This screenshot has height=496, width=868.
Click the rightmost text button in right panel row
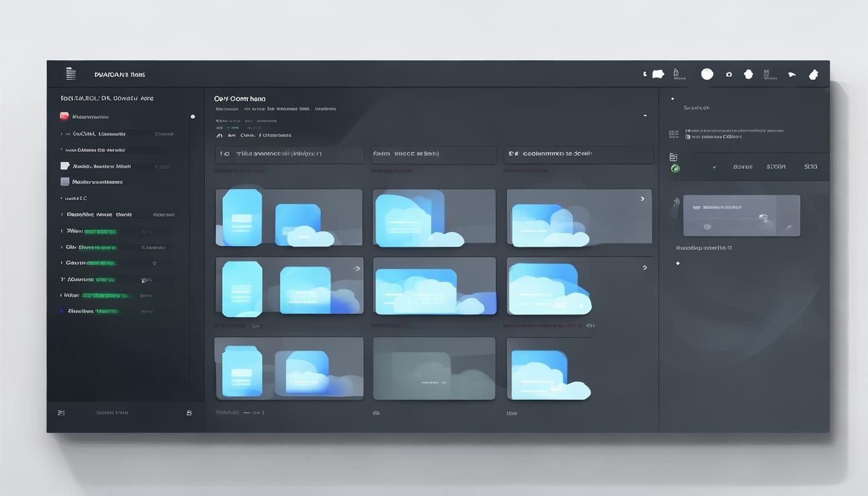[x=811, y=167]
